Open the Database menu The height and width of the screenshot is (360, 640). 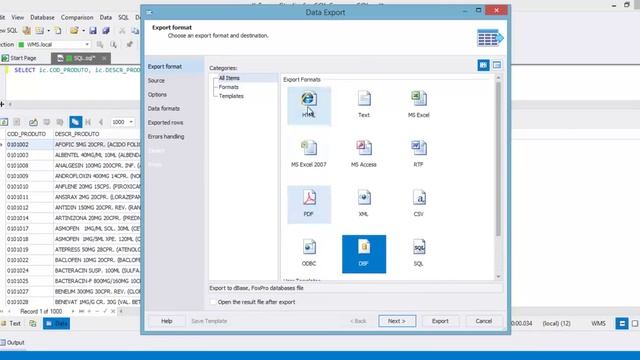pyautogui.click(x=42, y=18)
